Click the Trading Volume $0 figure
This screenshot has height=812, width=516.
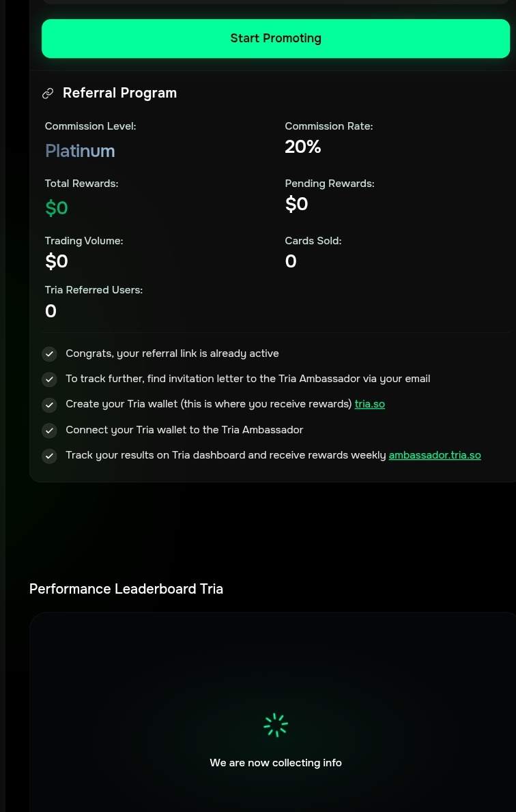[x=57, y=261]
